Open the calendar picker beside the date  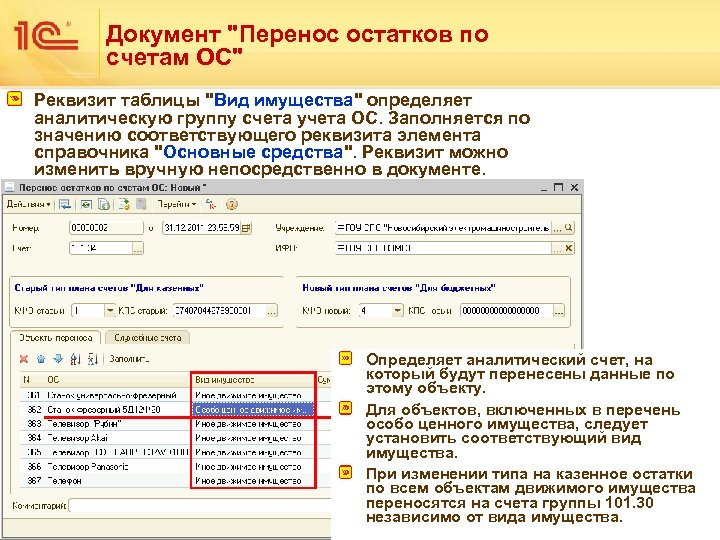pyautogui.click(x=247, y=228)
